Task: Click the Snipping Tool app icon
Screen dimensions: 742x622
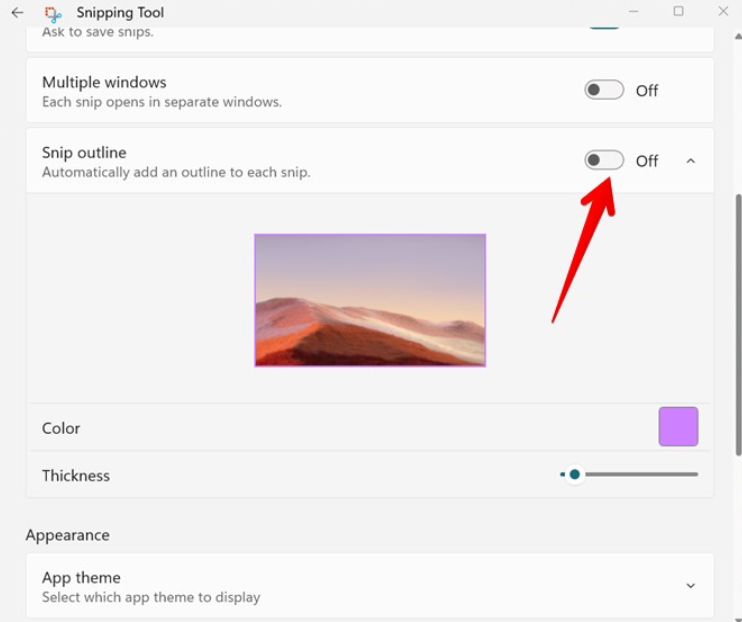Action: click(53, 14)
